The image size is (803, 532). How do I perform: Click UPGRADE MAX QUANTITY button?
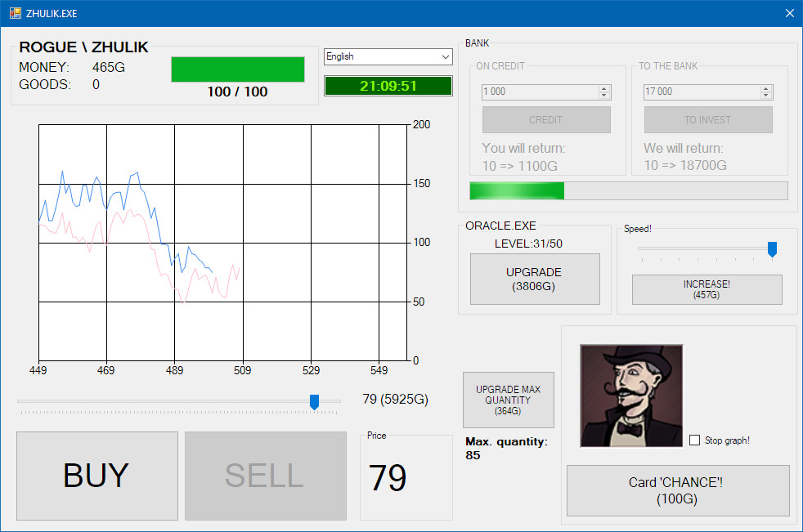point(508,400)
